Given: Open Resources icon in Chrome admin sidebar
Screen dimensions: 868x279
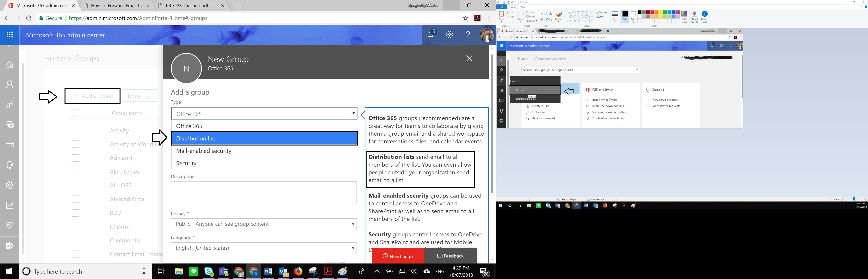Looking at the screenshot, I should tap(10, 125).
